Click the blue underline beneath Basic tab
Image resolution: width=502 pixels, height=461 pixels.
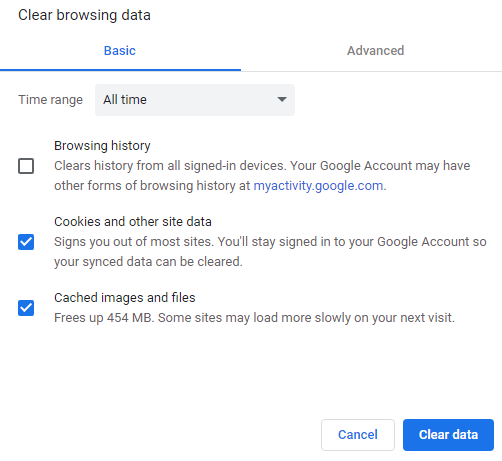coord(120,70)
